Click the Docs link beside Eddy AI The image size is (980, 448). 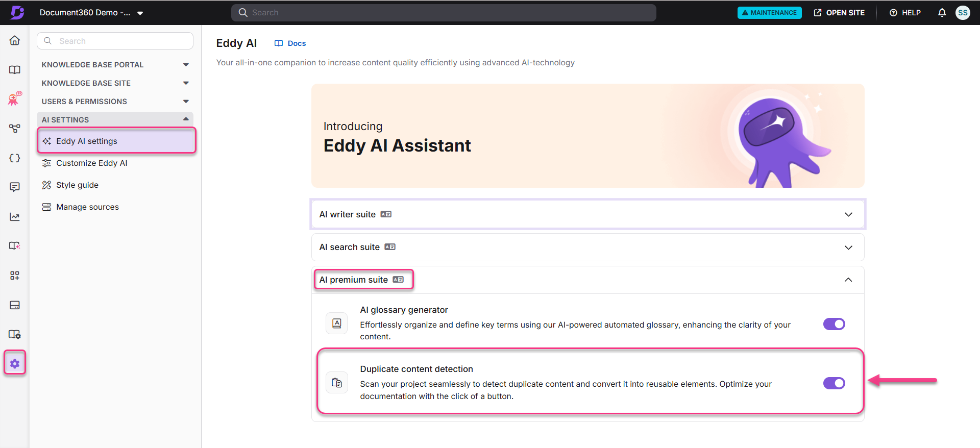(290, 43)
